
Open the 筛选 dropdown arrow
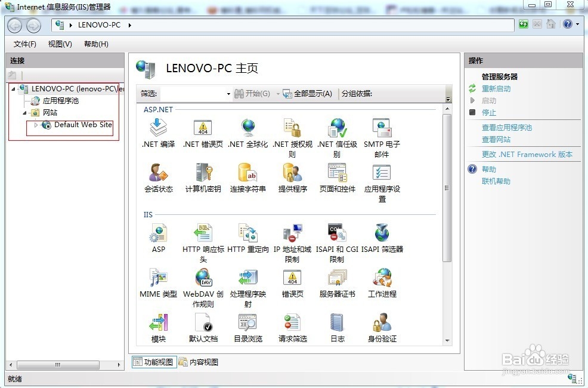click(x=228, y=94)
